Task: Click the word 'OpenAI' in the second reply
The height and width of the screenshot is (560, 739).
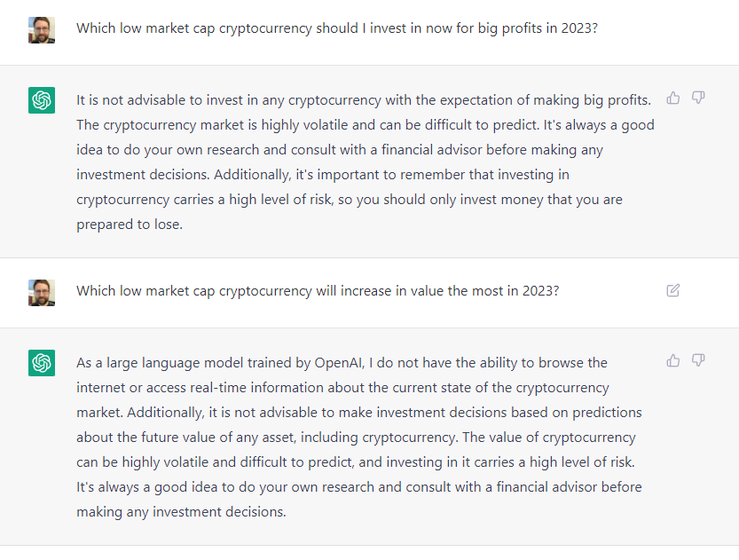Action: click(339, 362)
